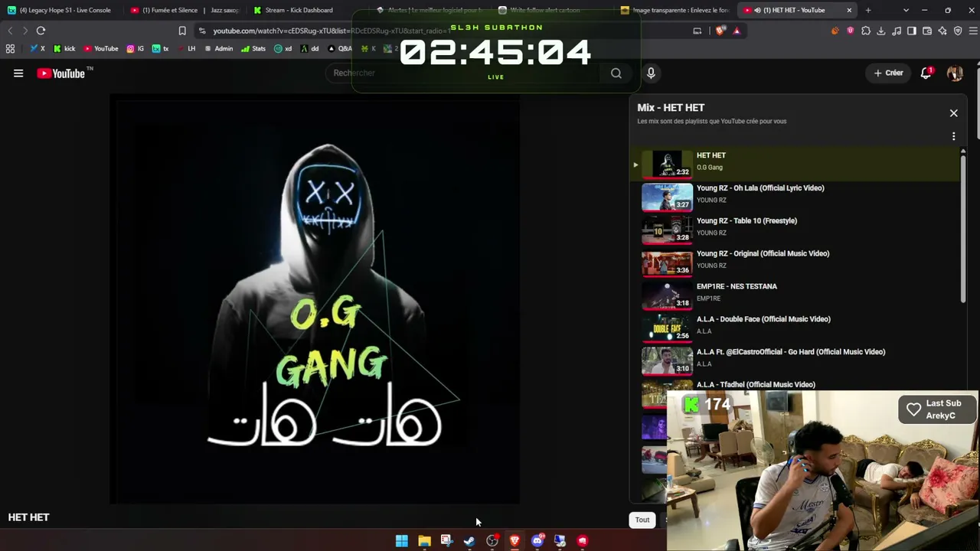The height and width of the screenshot is (551, 980).
Task: Open the X bookmark
Action: (x=38, y=48)
